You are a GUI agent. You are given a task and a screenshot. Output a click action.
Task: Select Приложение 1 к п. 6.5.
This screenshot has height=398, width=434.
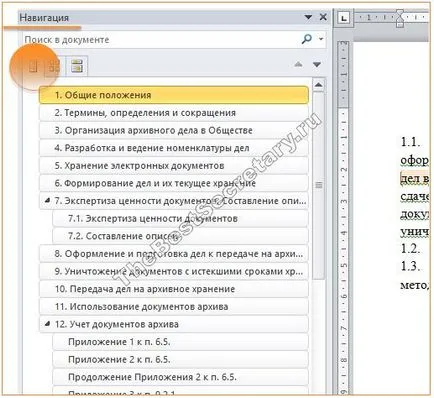[180, 342]
